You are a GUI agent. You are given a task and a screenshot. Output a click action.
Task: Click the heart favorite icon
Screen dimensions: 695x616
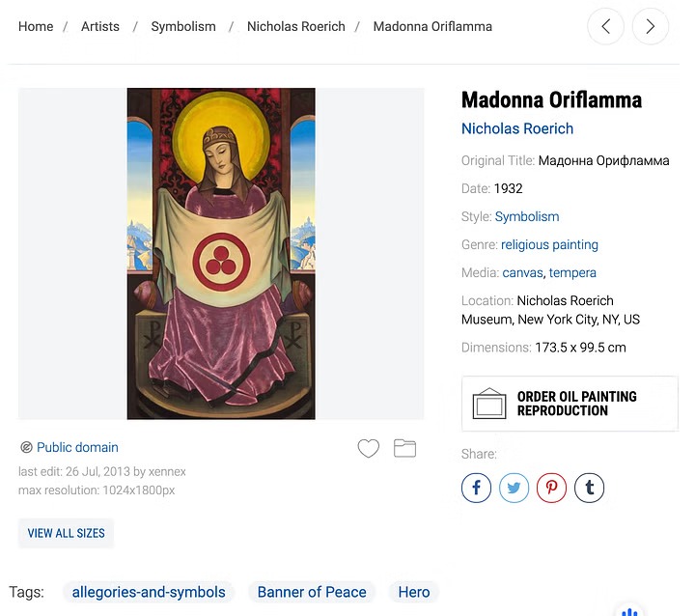[368, 448]
